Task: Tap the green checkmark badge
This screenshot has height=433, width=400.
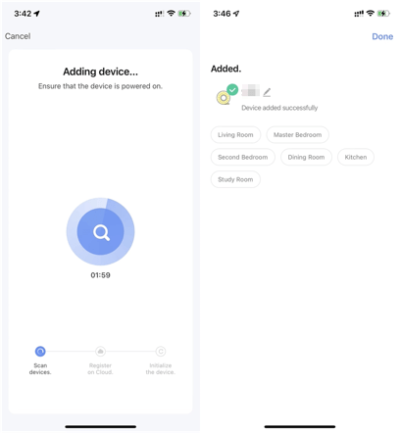Action: coord(232,90)
